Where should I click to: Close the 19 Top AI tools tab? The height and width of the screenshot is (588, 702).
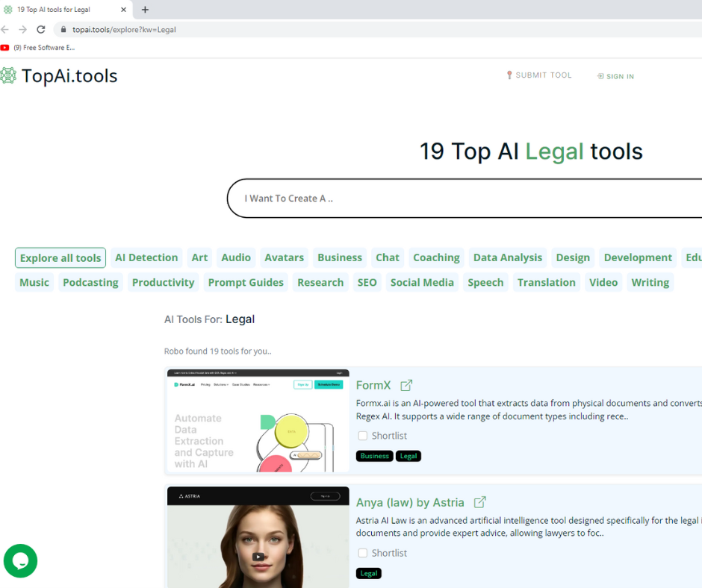[x=123, y=10]
